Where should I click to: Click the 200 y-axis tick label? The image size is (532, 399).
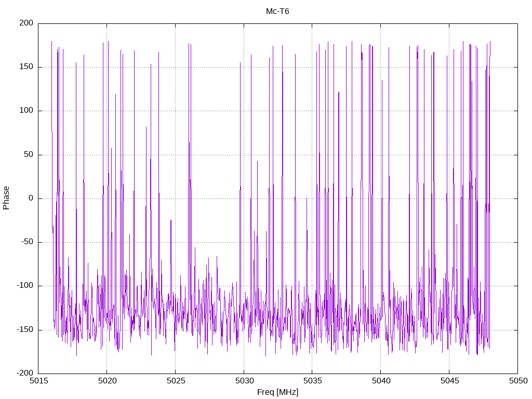pos(26,23)
